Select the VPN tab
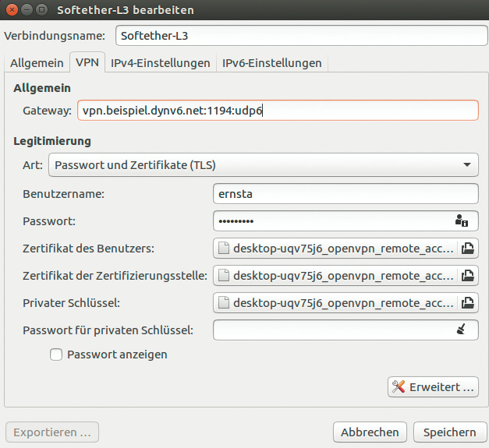This screenshot has height=448, width=489. coord(87,63)
